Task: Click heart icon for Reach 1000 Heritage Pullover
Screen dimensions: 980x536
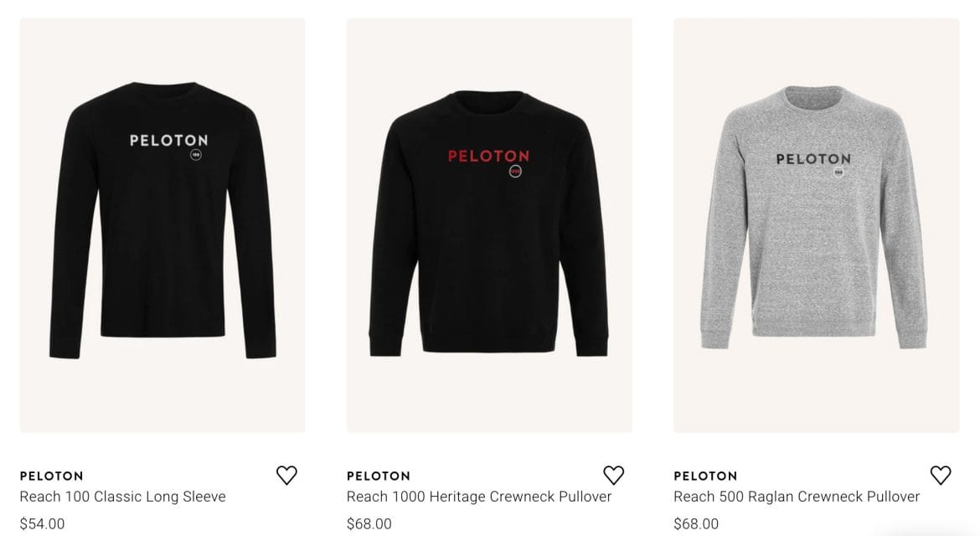Action: point(614,476)
